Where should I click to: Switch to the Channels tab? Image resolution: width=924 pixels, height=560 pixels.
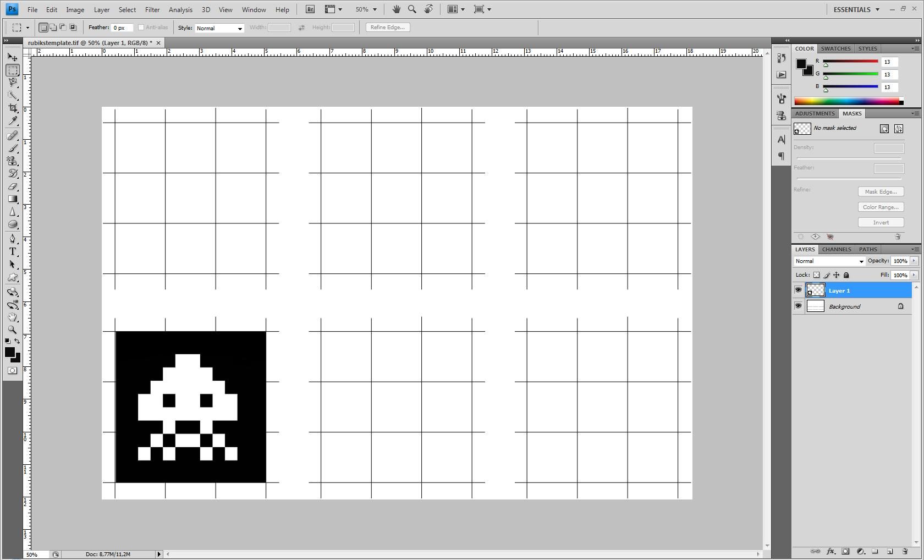click(x=837, y=249)
